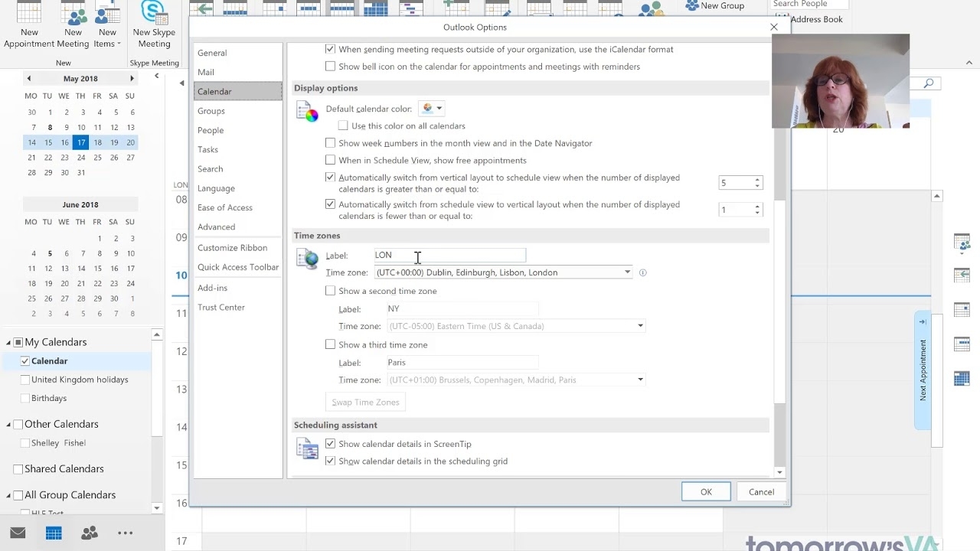The width and height of the screenshot is (980, 551).
Task: Start a New Skype Meeting
Action: coord(154,26)
